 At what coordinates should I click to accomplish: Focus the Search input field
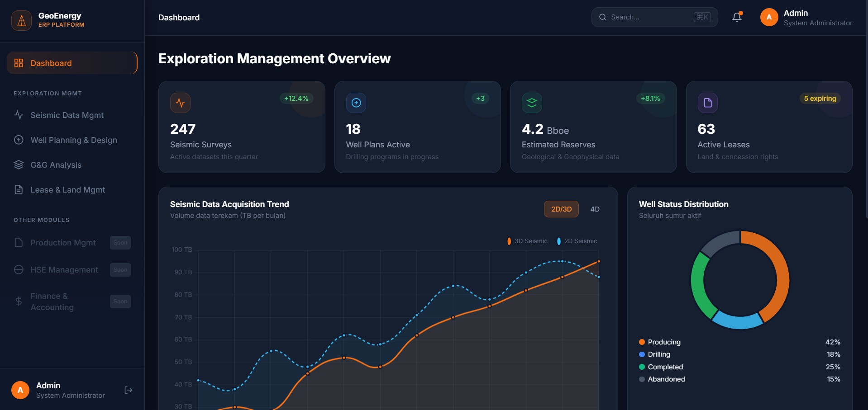654,17
